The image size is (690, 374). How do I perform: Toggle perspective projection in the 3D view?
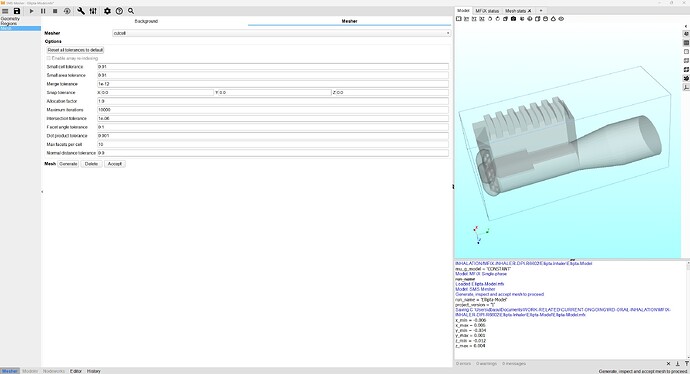(506, 19)
